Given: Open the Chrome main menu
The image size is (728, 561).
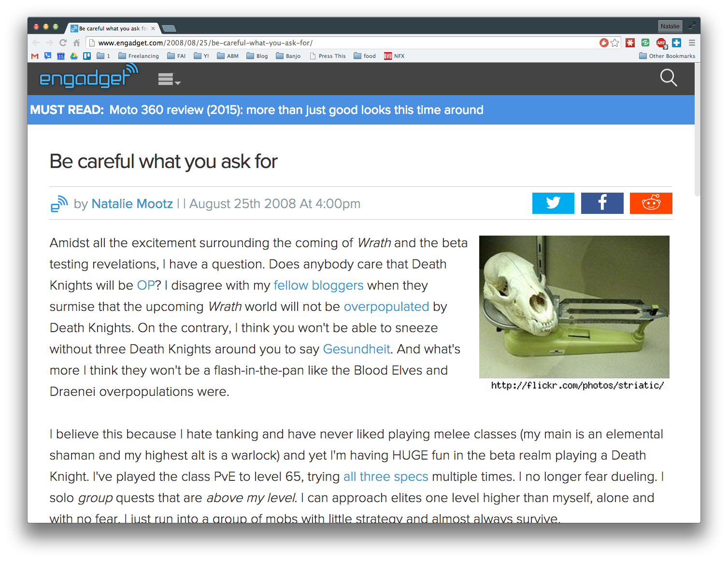Looking at the screenshot, I should click(692, 43).
